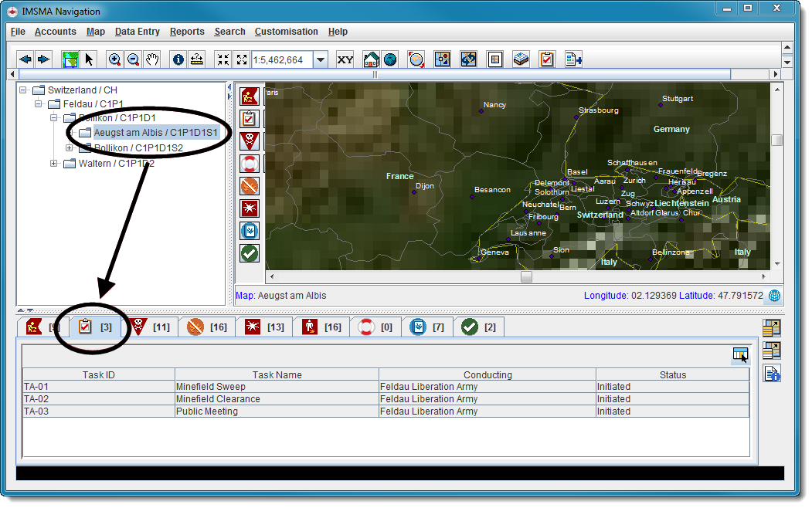Select the pan hand tool
This screenshot has width=812, height=508.
pyautogui.click(x=152, y=59)
